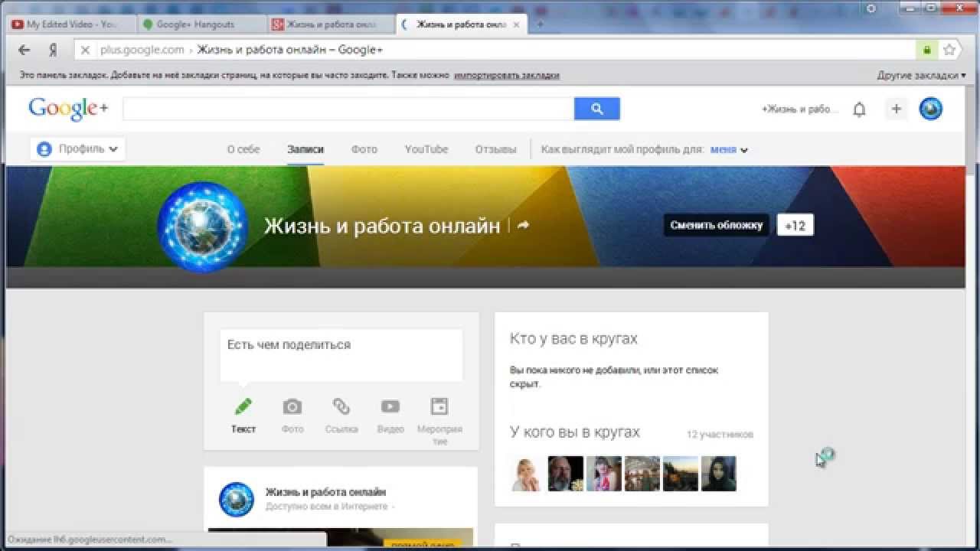Click the first blonde follower avatar

pyautogui.click(x=528, y=474)
